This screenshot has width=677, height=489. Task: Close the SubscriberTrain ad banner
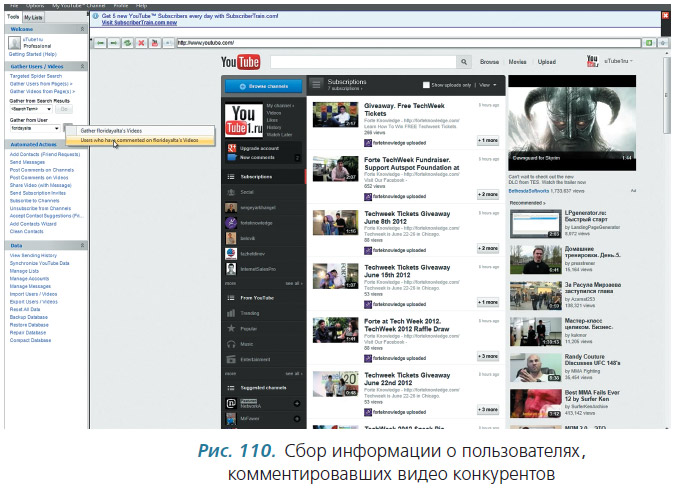(x=665, y=16)
